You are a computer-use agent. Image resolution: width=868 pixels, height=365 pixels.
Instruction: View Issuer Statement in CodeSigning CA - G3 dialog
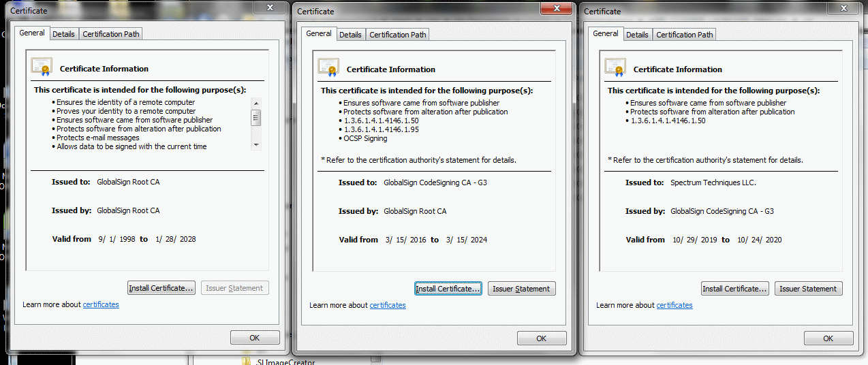click(x=522, y=289)
